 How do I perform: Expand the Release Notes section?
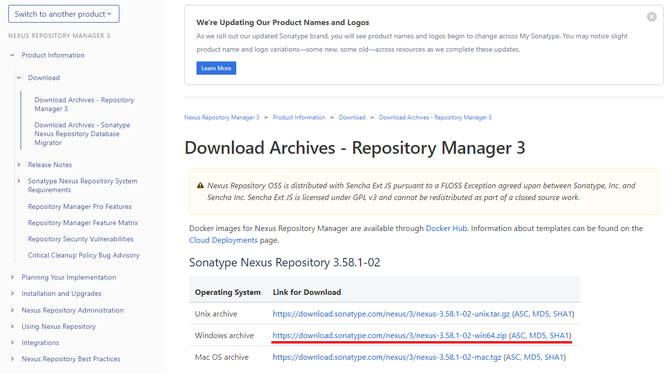point(19,165)
